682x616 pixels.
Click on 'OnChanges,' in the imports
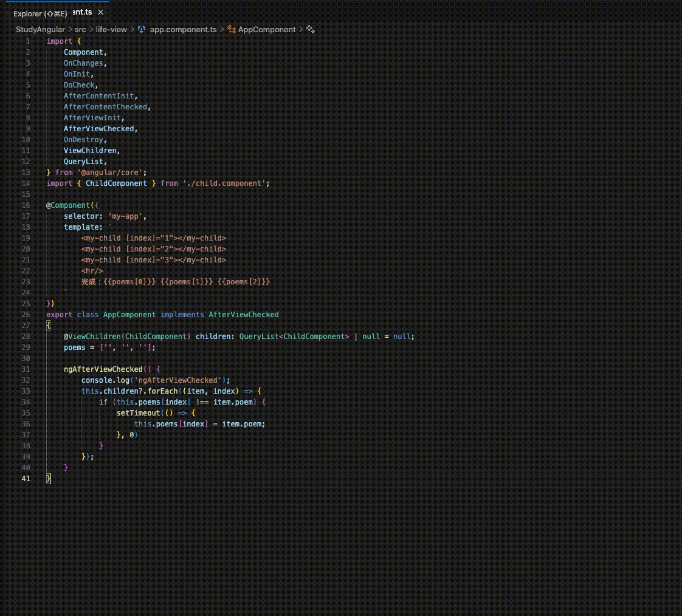tap(85, 63)
